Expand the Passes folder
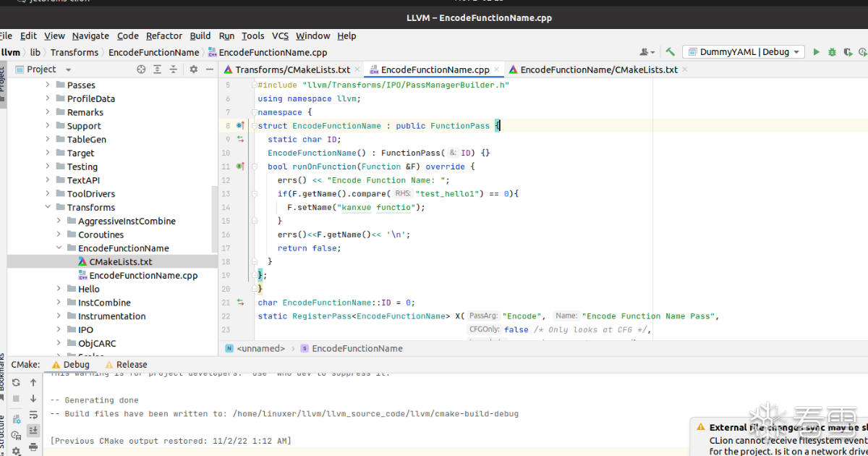Screen dimensions: 868x456 tap(48, 85)
